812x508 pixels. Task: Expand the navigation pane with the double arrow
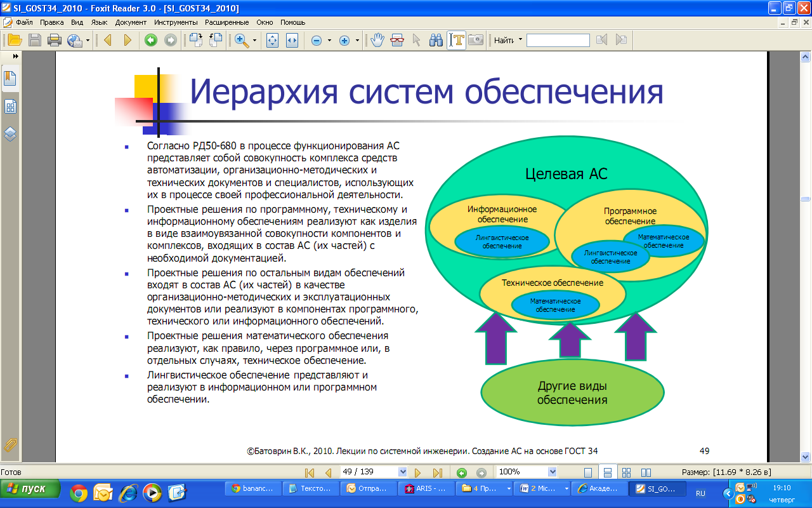[15, 56]
